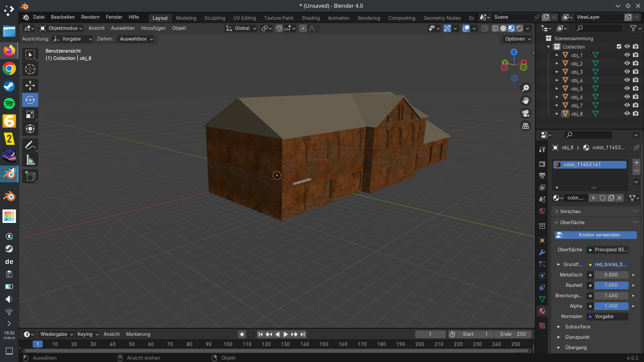644x362 pixels.
Task: Open the Global orientation dropdown
Action: pyautogui.click(x=241, y=28)
